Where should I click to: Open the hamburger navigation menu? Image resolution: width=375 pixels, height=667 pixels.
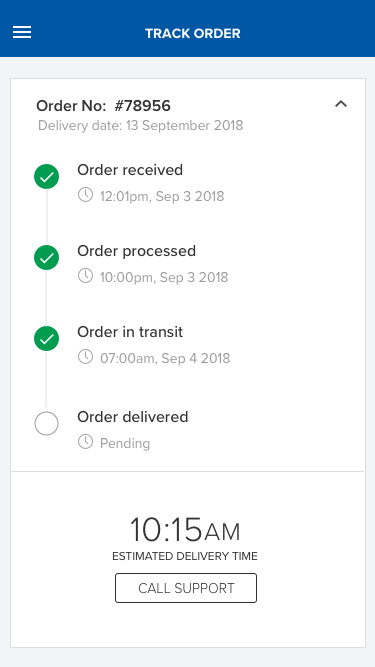point(22,32)
